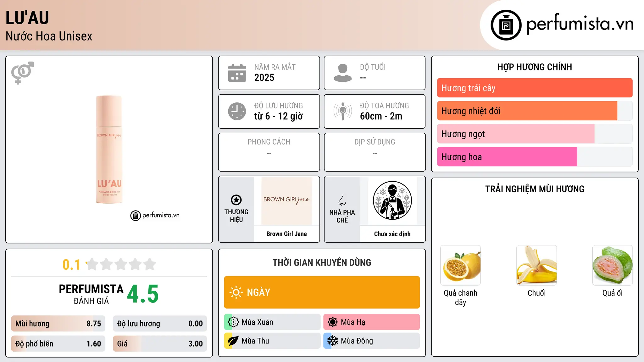Click the perfumista.vn perfume bottle logo icon
This screenshot has height=362, width=644.
[506, 25]
